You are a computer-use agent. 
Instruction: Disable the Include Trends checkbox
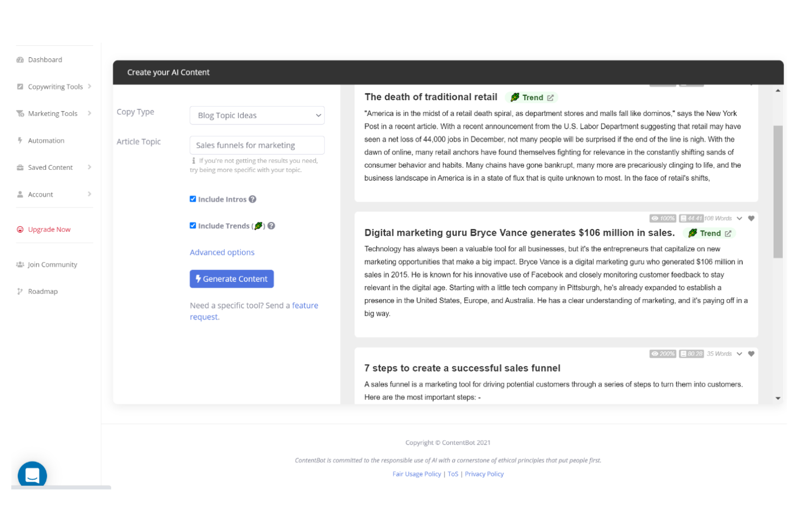(192, 225)
